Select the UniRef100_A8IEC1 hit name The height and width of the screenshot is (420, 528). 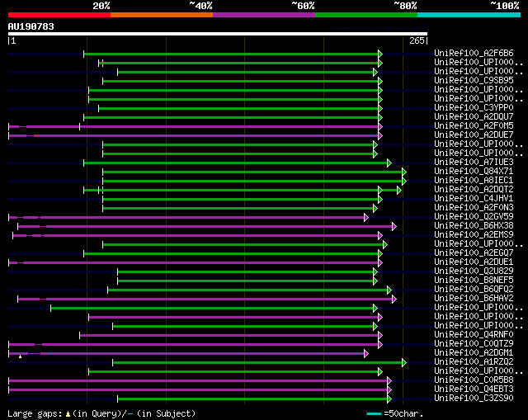pyautogui.click(x=474, y=181)
